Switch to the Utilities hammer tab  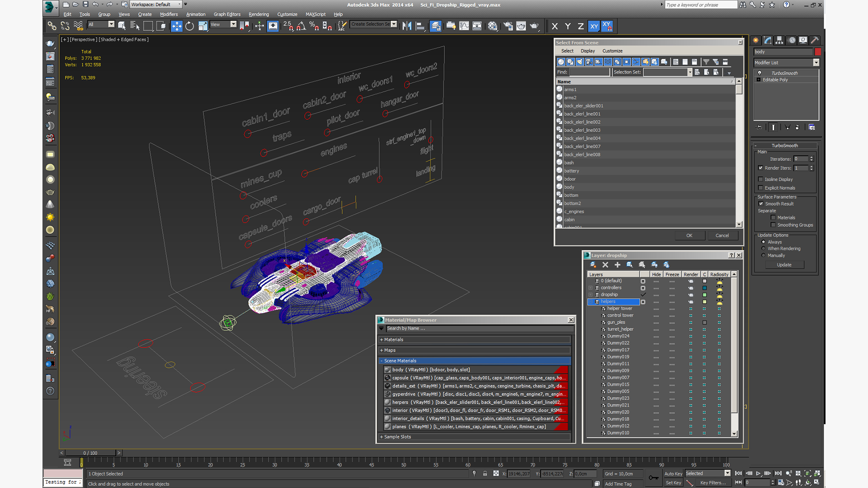click(815, 40)
